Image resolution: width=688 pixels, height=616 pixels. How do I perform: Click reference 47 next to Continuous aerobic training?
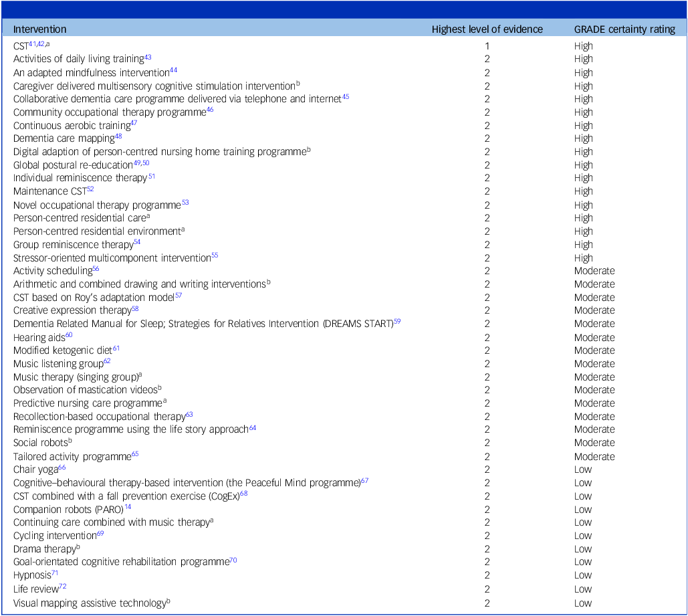[134, 124]
